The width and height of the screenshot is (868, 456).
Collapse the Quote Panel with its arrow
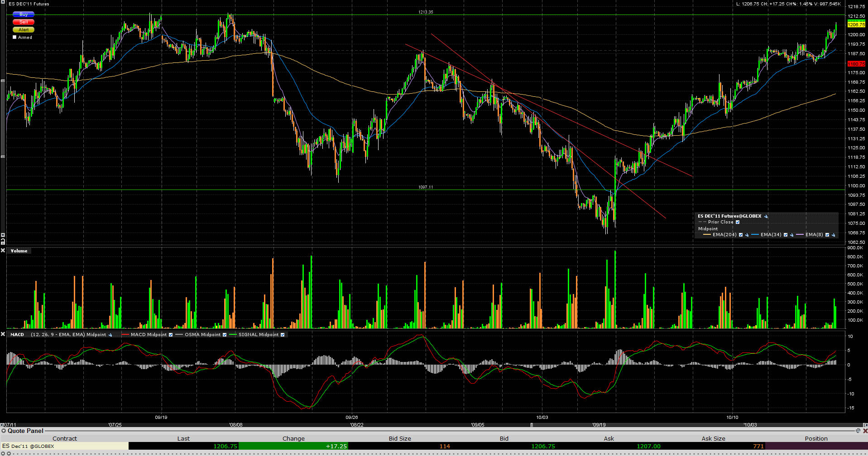4,431
